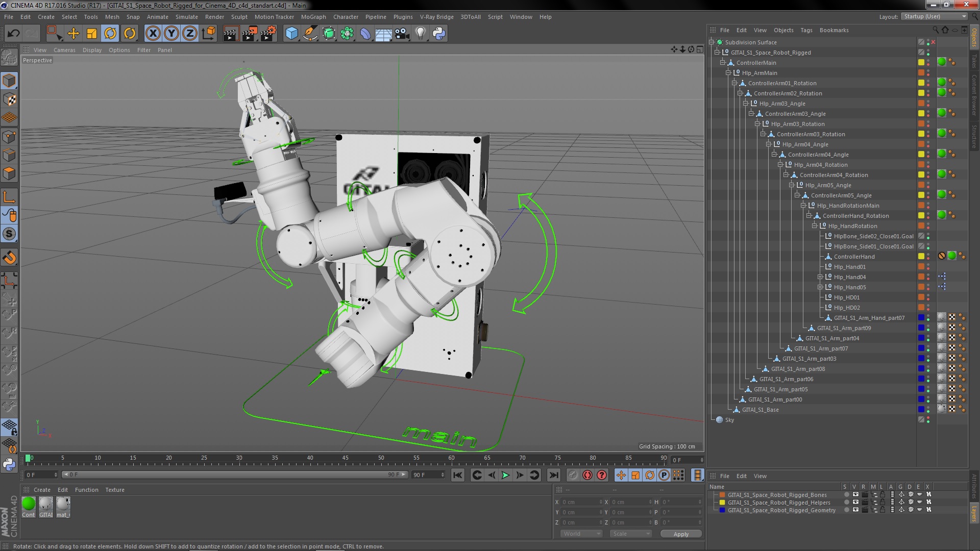980x551 pixels.
Task: Select the Scale tool
Action: click(x=92, y=34)
